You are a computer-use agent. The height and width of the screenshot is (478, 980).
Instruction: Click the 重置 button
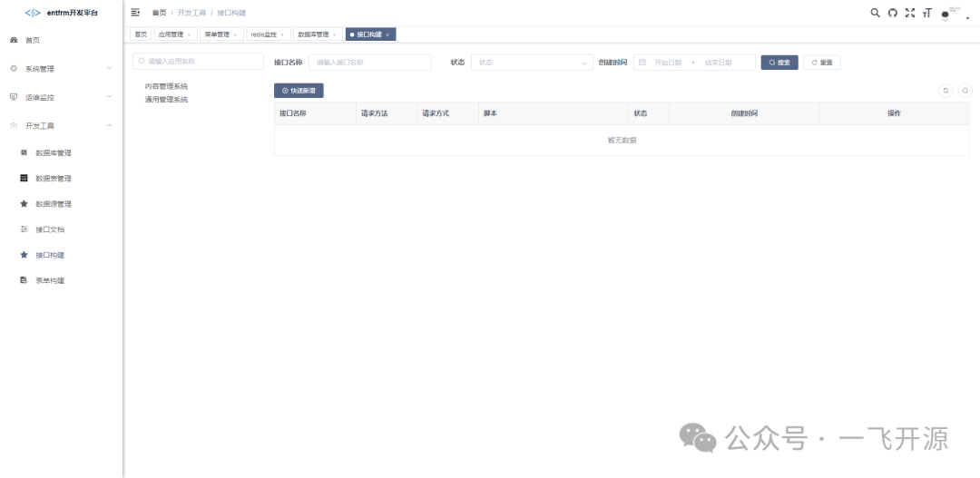point(822,63)
